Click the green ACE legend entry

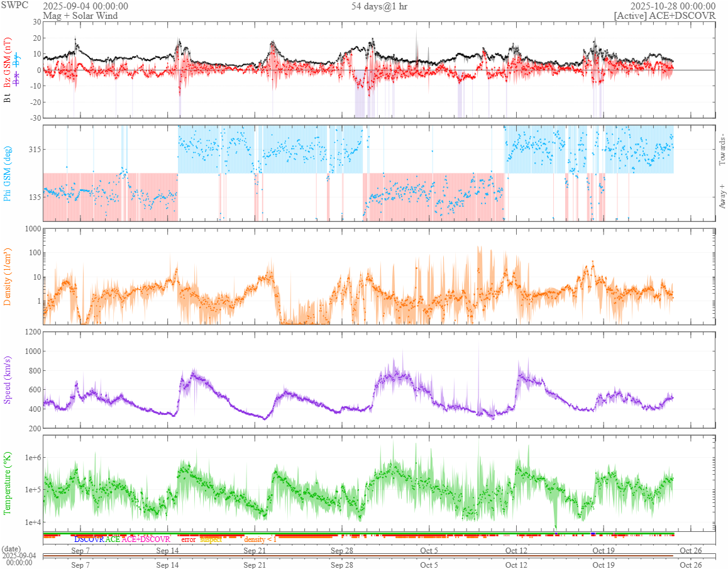(113, 539)
